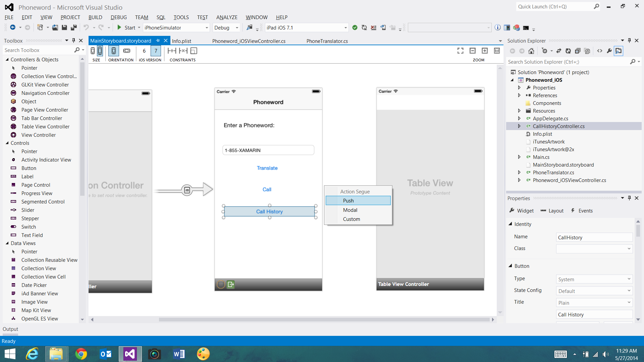The width and height of the screenshot is (644, 362).
Task: Open the DEBUG menu
Action: click(118, 17)
